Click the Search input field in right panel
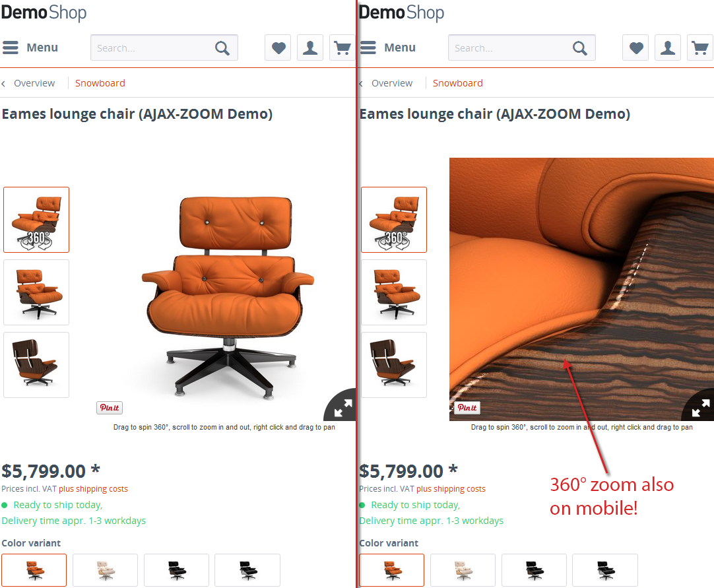Viewport: 714px width, 588px height. [x=510, y=48]
